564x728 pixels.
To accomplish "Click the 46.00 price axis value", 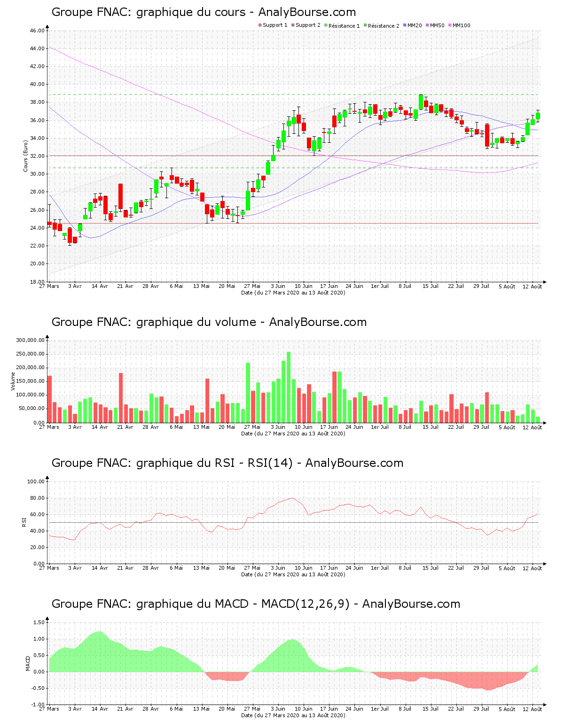I will 37,31.
